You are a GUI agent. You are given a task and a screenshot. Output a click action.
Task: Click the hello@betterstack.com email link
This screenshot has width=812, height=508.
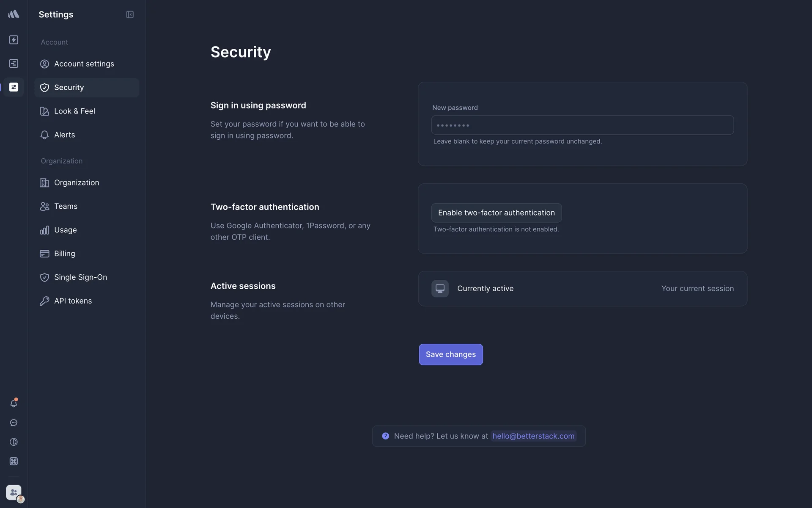533,436
